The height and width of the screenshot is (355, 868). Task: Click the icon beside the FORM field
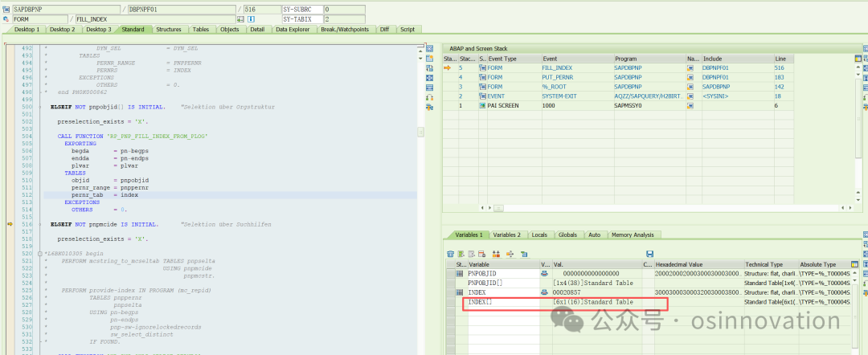point(6,18)
